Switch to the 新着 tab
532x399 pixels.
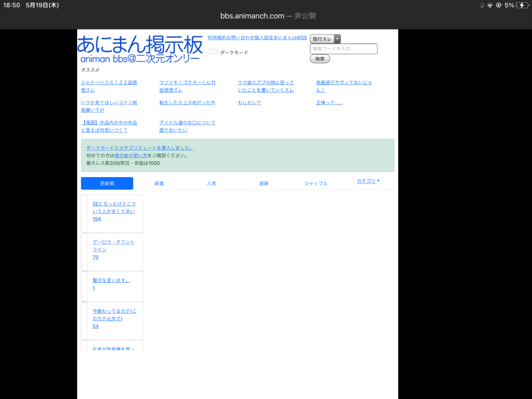pyautogui.click(x=159, y=183)
